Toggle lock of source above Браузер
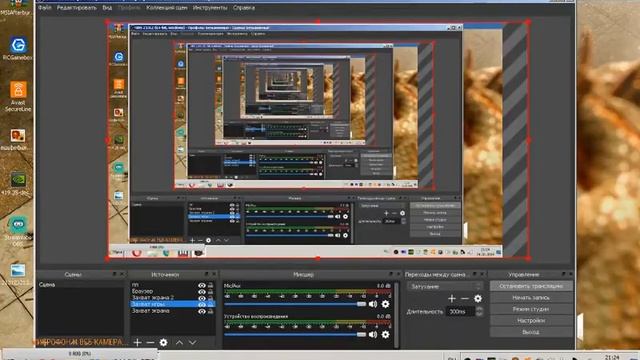The image size is (640, 360). pyautogui.click(x=211, y=285)
